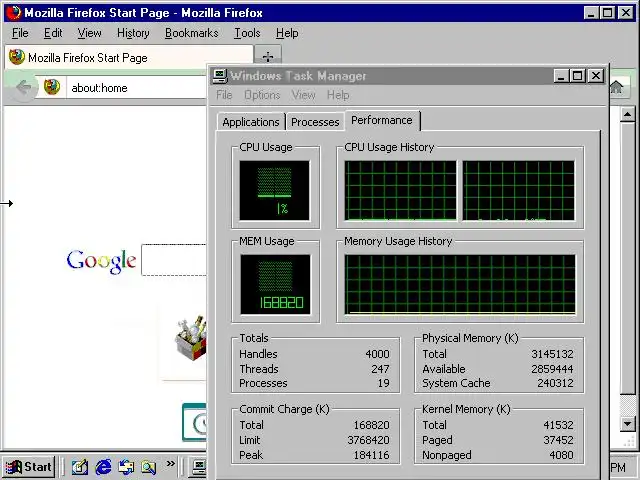The image size is (640, 480).
Task: Click Kernel Memory Paged 37452
Action: (x=558, y=440)
